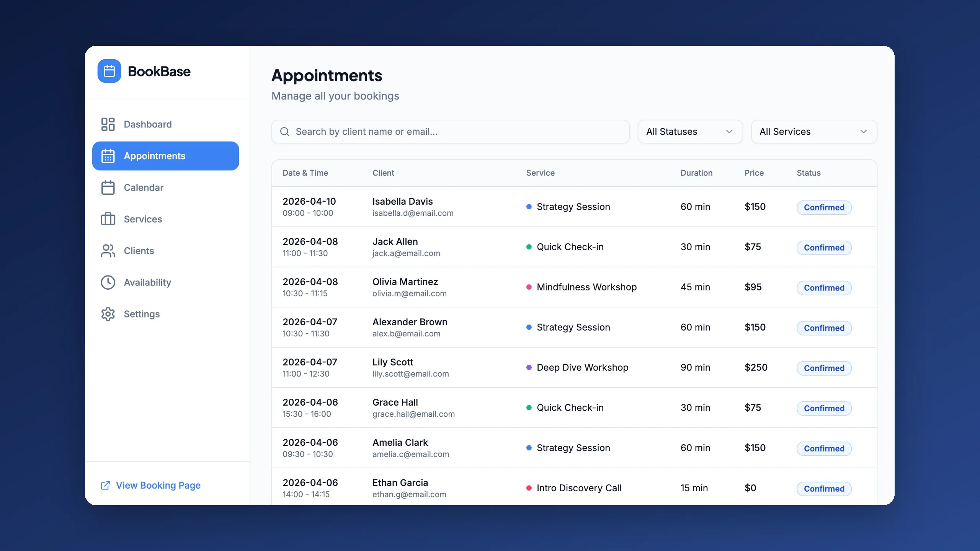Click the search magnifier icon

point(284,132)
